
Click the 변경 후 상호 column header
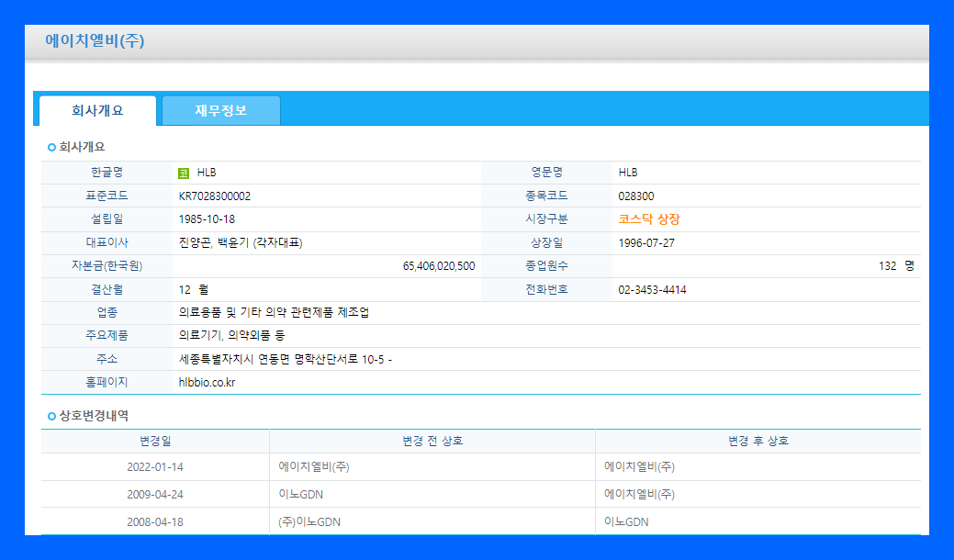(x=758, y=442)
